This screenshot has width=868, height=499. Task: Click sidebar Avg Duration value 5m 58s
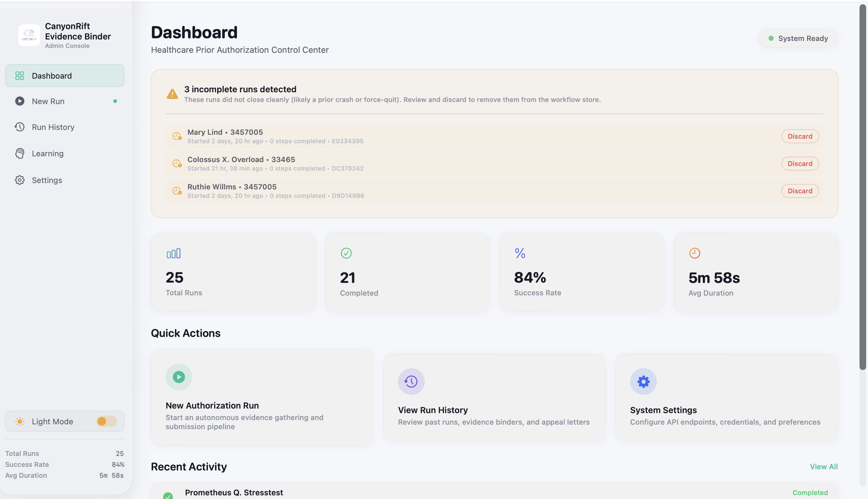pos(112,475)
